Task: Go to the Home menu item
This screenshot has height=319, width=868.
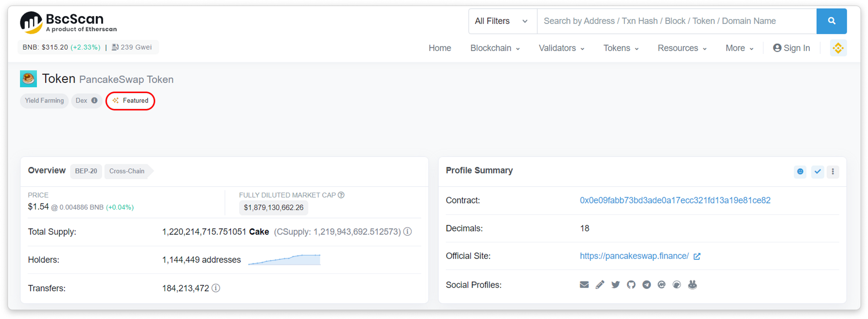Action: click(440, 48)
